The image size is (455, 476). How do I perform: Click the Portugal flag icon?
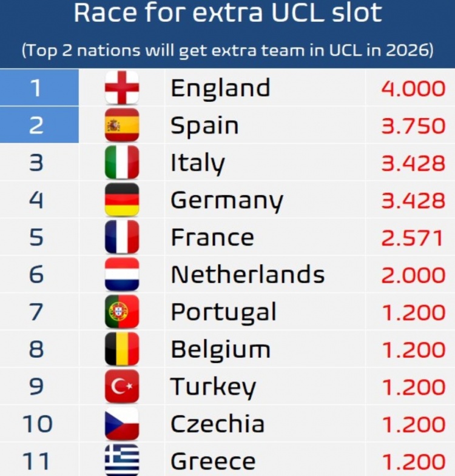[x=122, y=312]
